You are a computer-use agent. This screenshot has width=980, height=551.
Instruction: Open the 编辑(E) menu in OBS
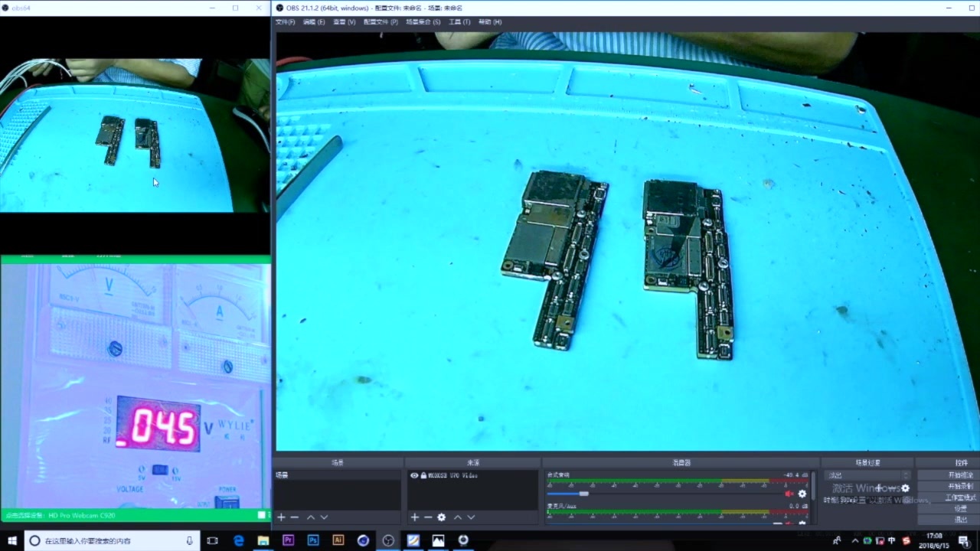(x=313, y=22)
